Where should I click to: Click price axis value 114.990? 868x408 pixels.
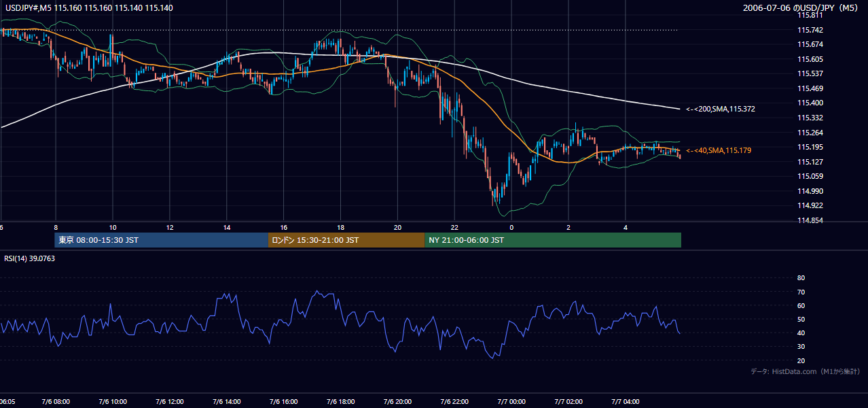pyautogui.click(x=811, y=191)
